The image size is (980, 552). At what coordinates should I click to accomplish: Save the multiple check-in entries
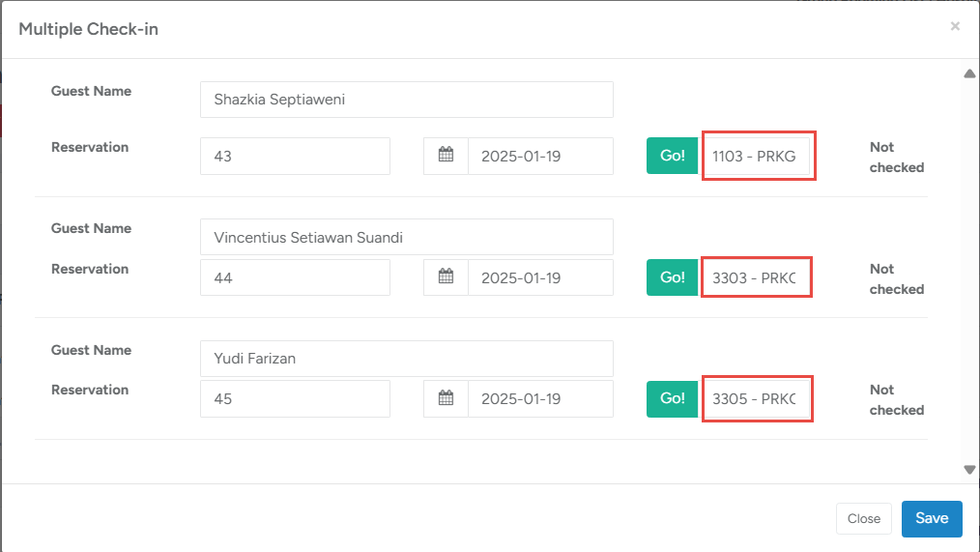point(931,518)
